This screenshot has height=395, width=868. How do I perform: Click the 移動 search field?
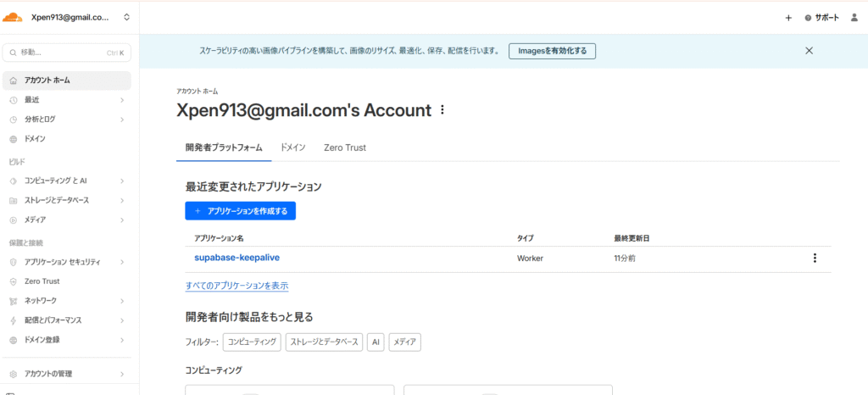(66, 53)
